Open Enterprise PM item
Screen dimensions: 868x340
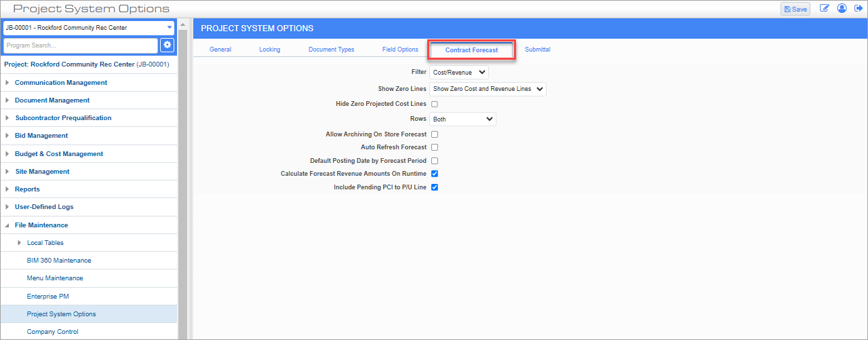coord(48,297)
